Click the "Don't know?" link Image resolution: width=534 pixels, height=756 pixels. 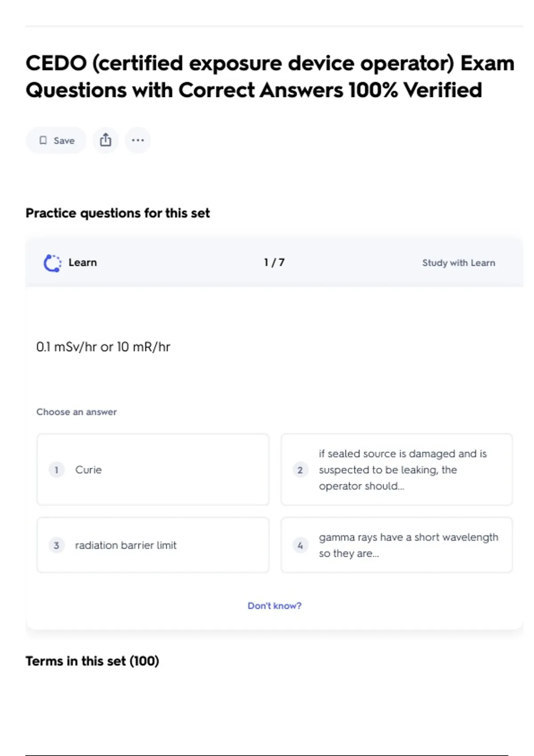[274, 606]
